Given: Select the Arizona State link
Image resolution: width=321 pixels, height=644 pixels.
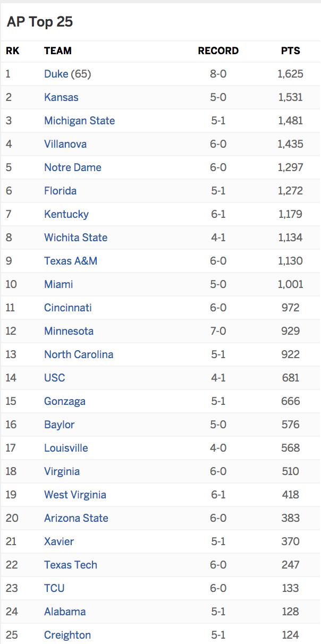Looking at the screenshot, I should coord(76,518).
